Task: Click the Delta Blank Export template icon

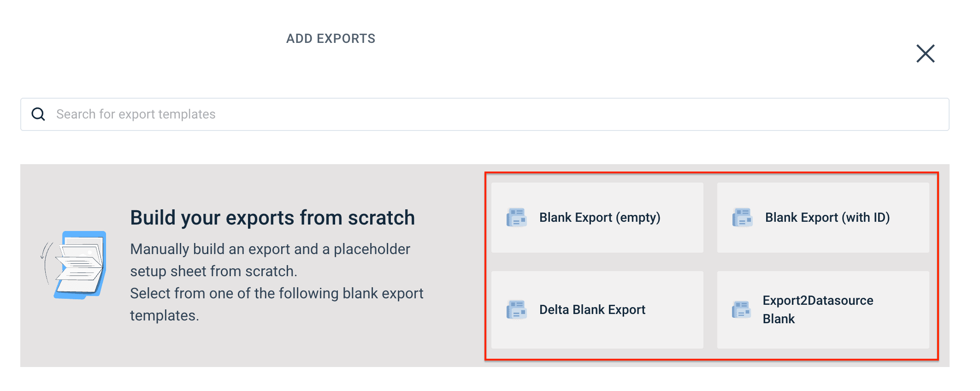Action: point(516,310)
